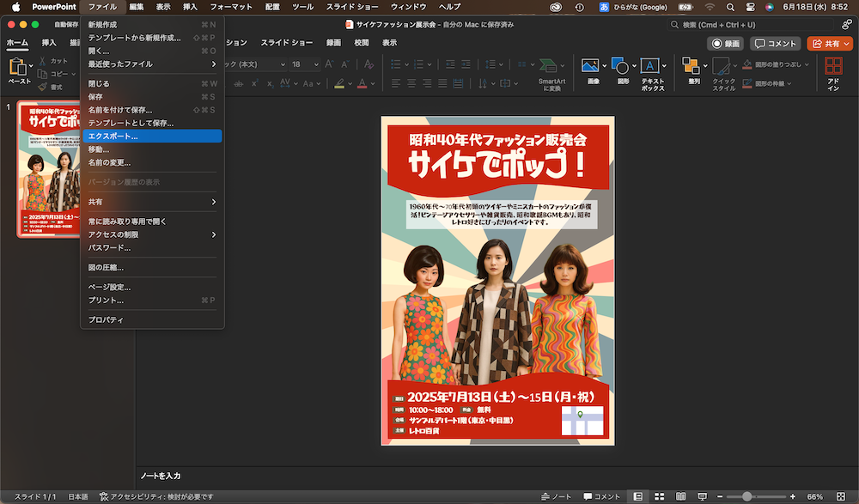The width and height of the screenshot is (859, 504).
Task: Increase indent level icon
Action: (466, 64)
